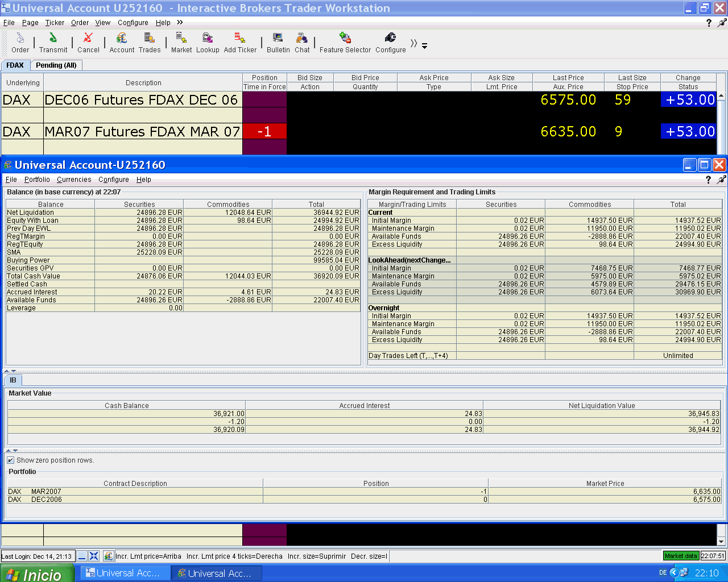Viewport: 728px width, 582px height.
Task: Click the account icon in status bar
Action: (x=108, y=556)
